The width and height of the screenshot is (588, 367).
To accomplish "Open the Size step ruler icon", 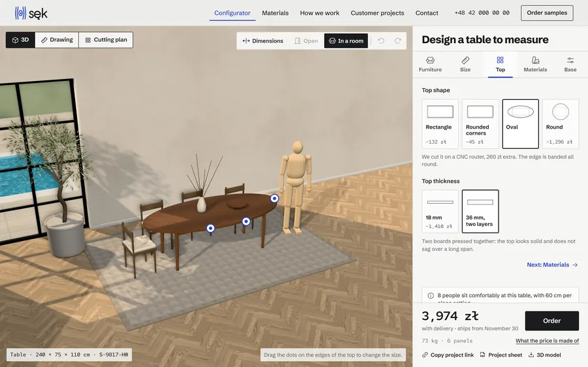I will (465, 60).
